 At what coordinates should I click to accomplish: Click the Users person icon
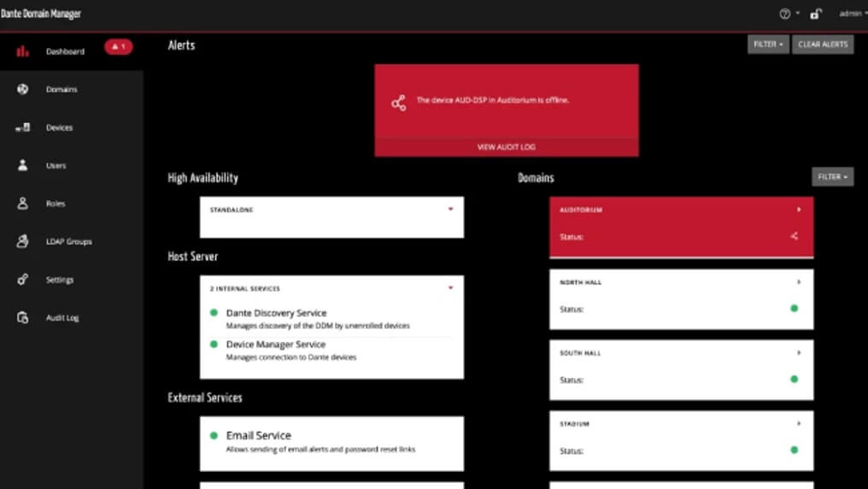pyautogui.click(x=22, y=165)
